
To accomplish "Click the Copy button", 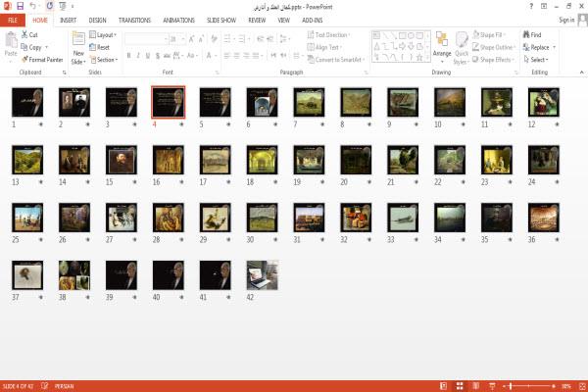I will click(31, 47).
